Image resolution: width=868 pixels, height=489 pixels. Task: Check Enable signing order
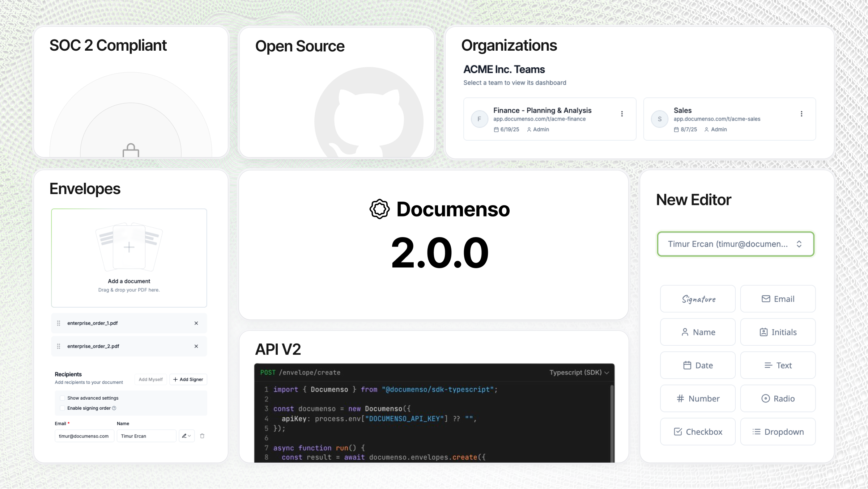tap(62, 408)
